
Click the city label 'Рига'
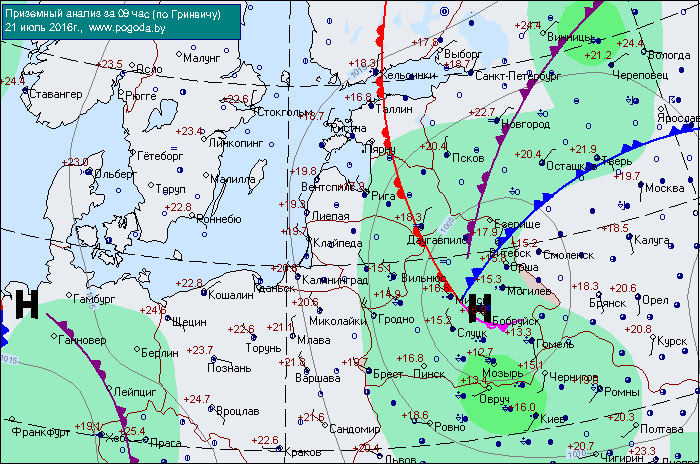coord(383,195)
